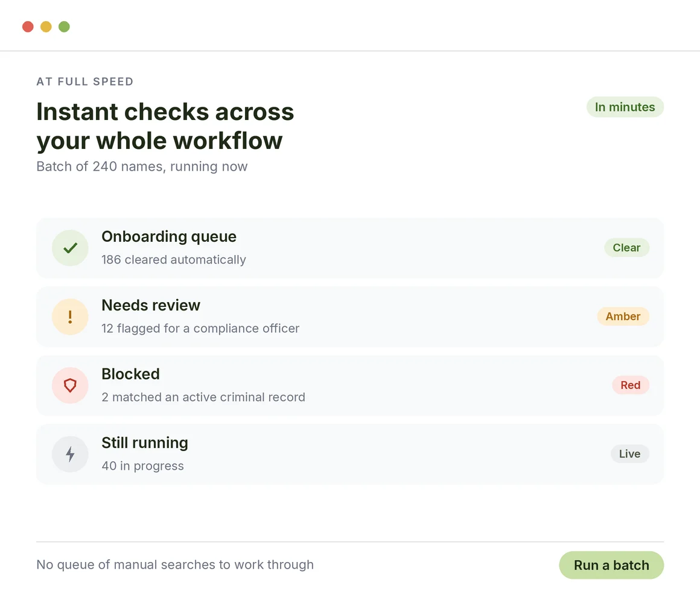700x603 pixels.
Task: Select the Needs review title
Action: [151, 305]
